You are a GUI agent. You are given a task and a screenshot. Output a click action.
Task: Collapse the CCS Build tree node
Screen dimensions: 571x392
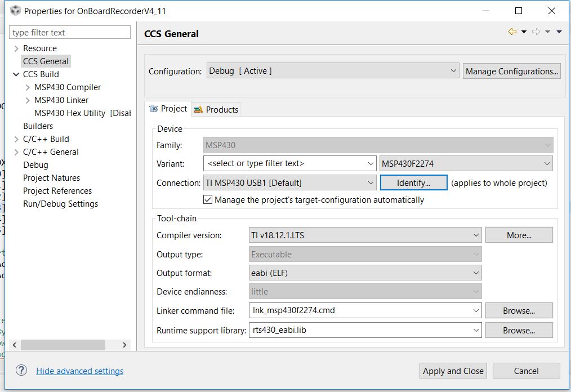click(16, 74)
